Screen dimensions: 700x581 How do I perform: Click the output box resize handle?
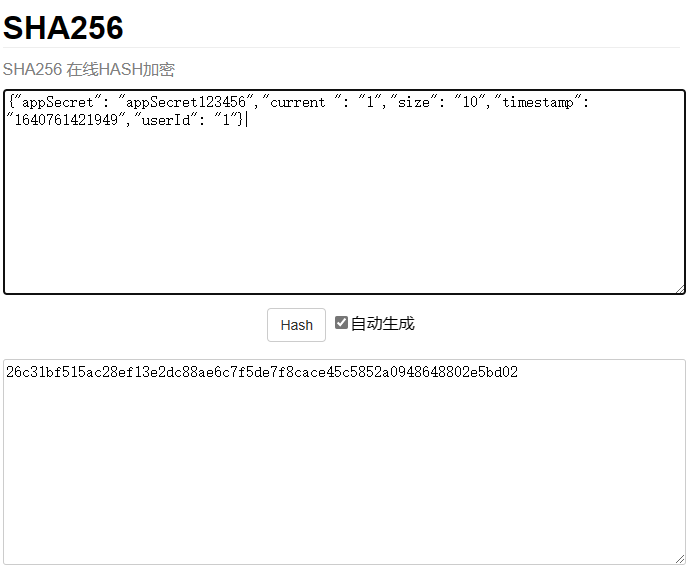680,559
